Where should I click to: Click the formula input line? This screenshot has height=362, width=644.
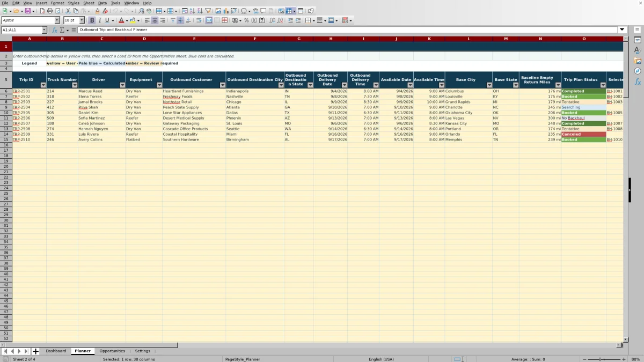348,30
